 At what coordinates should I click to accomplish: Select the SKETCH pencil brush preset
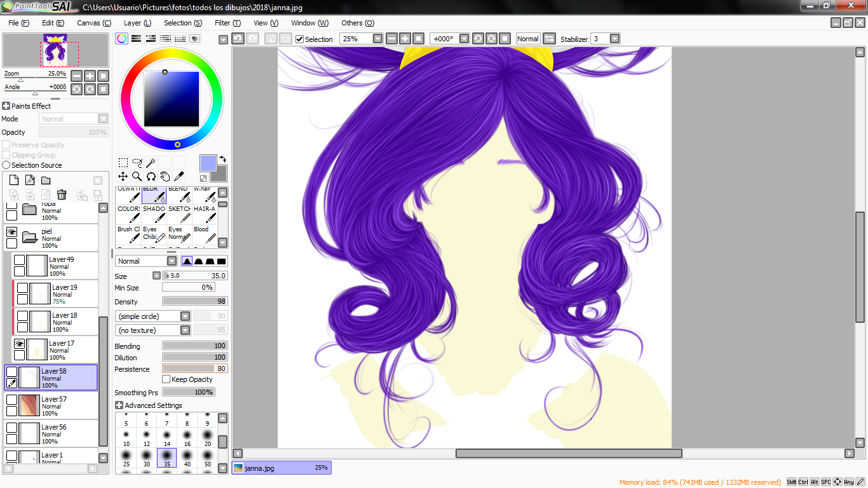(x=179, y=214)
